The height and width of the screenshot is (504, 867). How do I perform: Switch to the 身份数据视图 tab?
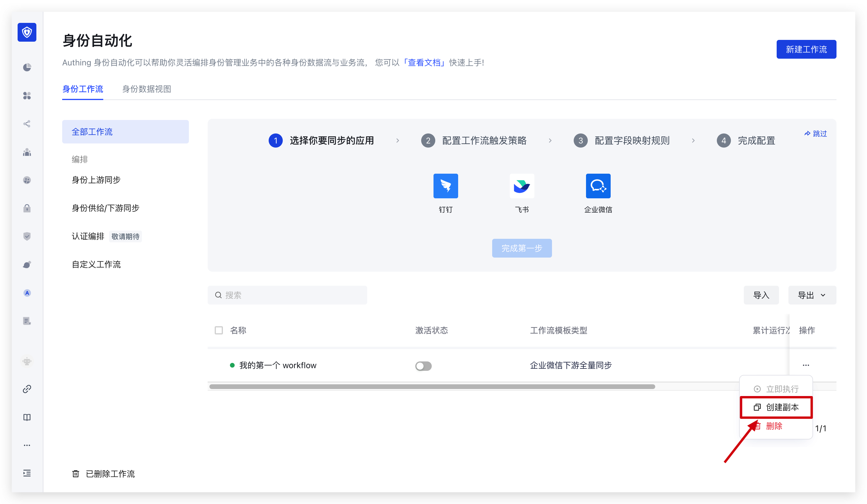click(x=147, y=89)
